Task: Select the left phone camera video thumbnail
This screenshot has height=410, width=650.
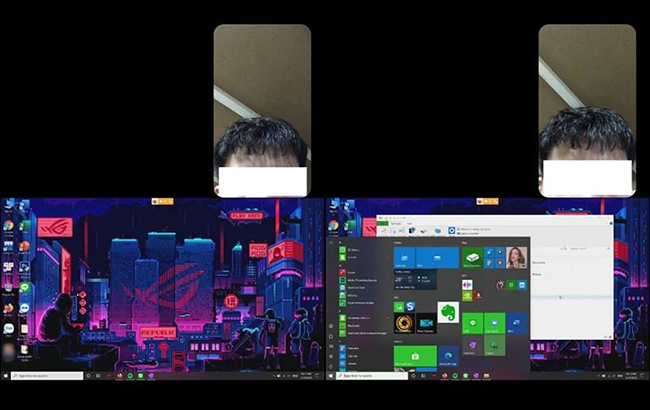Action: coord(262,110)
